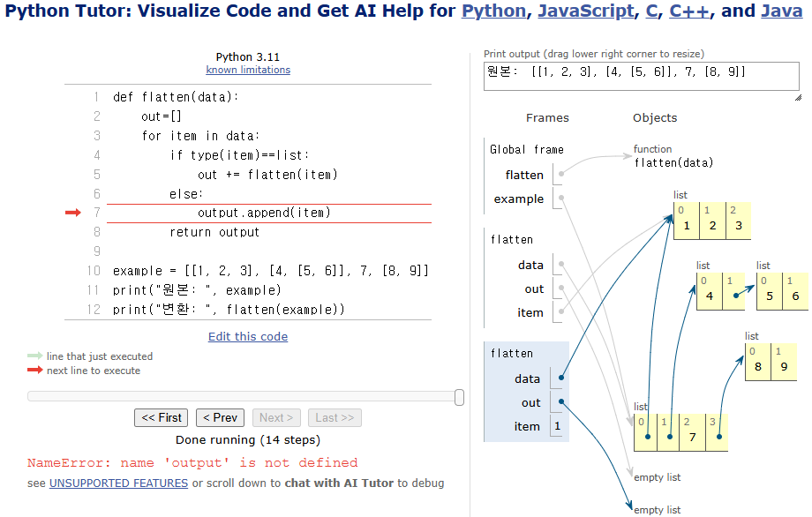This screenshot has width=812, height=517.
Task: Click the upper 'empty list' object label
Action: (x=658, y=477)
